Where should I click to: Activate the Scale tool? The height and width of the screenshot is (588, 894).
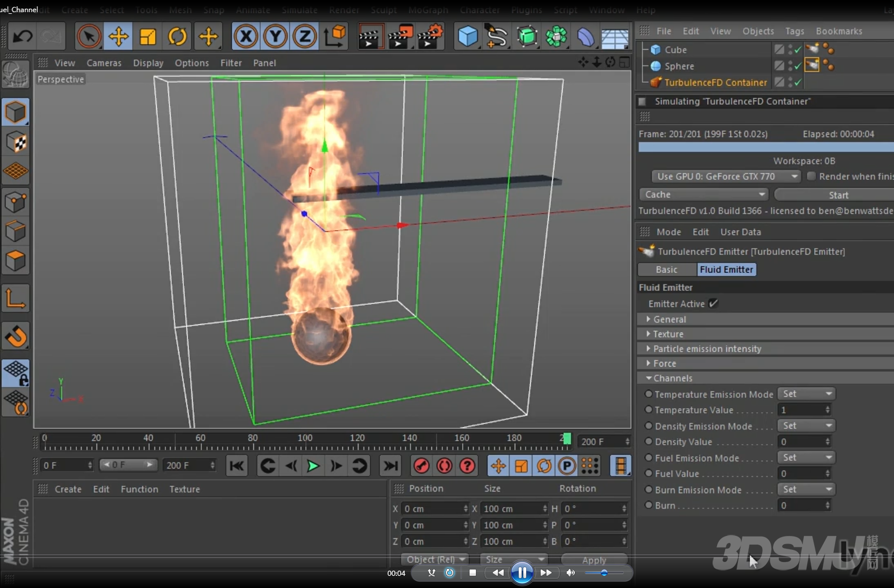pyautogui.click(x=148, y=36)
